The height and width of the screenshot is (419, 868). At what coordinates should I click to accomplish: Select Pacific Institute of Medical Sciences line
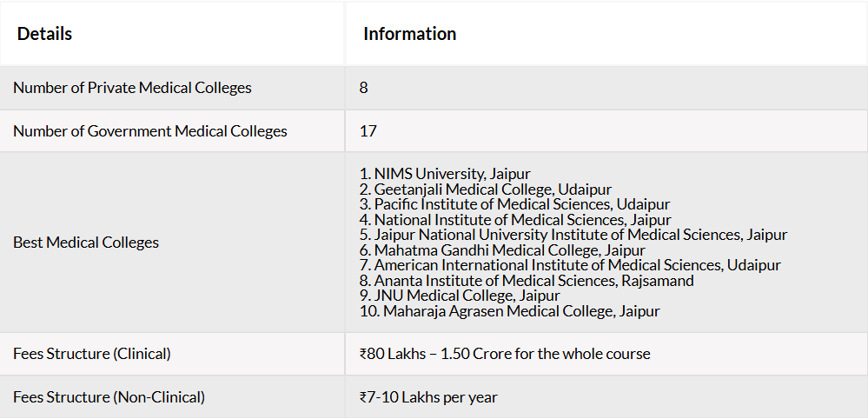click(515, 204)
